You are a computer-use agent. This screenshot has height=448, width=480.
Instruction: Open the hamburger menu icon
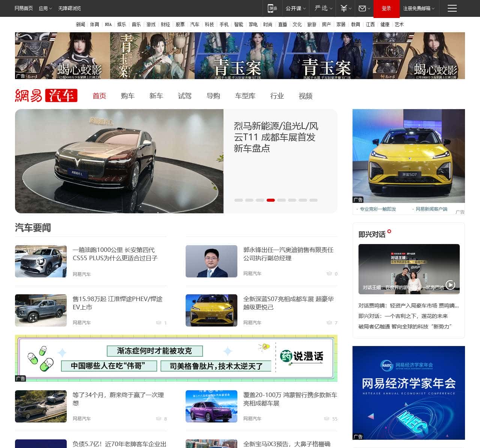coord(452,8)
